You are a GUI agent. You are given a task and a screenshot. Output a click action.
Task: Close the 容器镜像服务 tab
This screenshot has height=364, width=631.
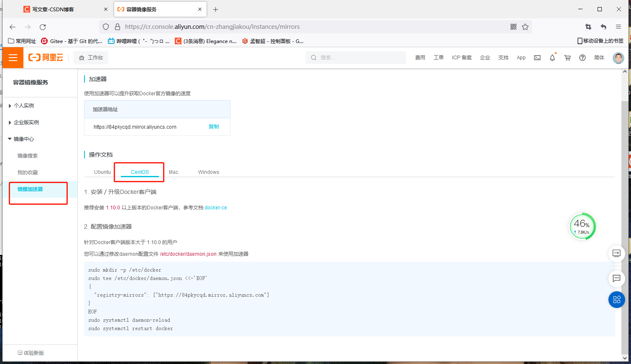tap(200, 9)
